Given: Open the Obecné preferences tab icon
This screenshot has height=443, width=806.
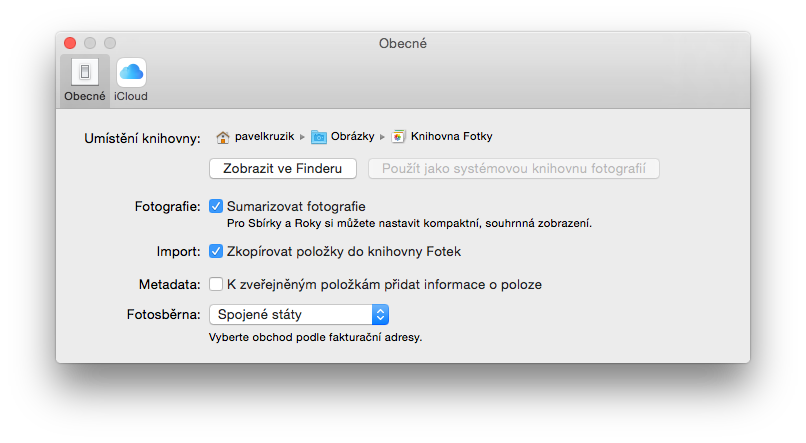Looking at the screenshot, I should click(x=85, y=72).
